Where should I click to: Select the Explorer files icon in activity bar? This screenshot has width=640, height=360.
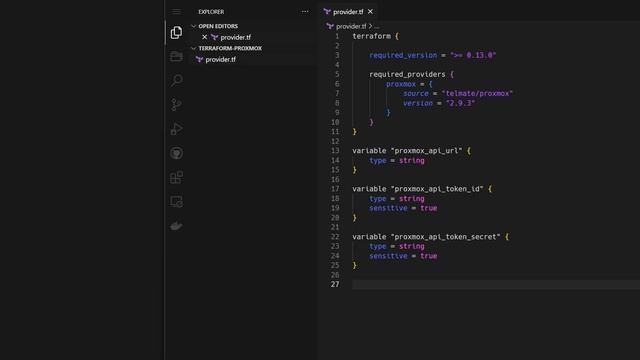click(x=176, y=32)
